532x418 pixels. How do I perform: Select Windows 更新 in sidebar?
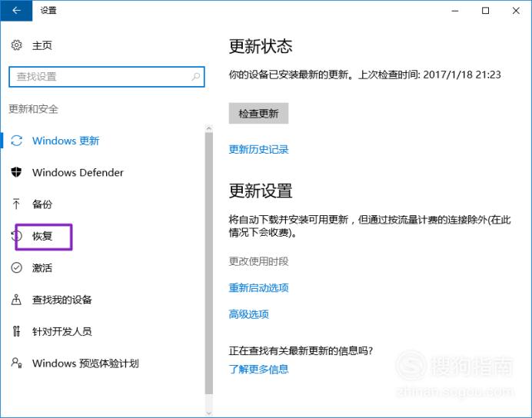pos(66,141)
